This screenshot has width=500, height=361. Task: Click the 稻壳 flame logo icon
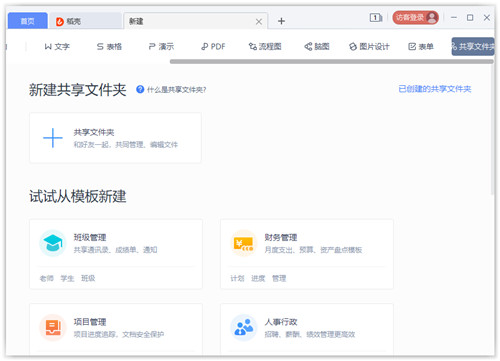point(60,22)
